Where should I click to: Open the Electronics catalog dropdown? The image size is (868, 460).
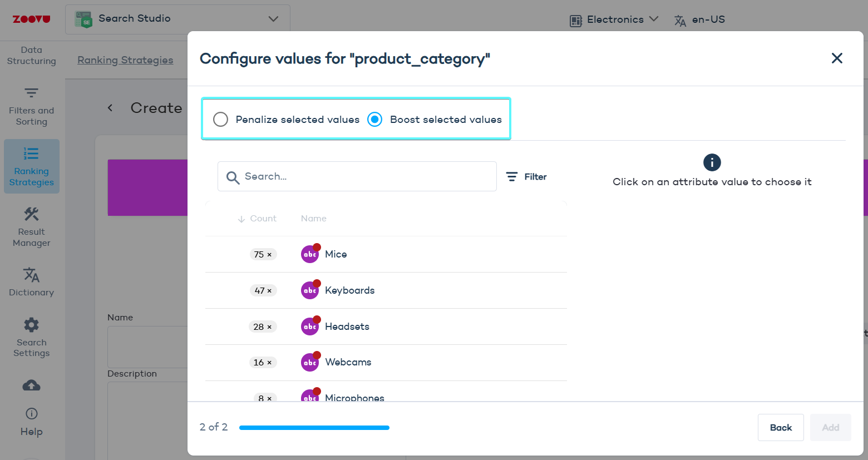(614, 20)
